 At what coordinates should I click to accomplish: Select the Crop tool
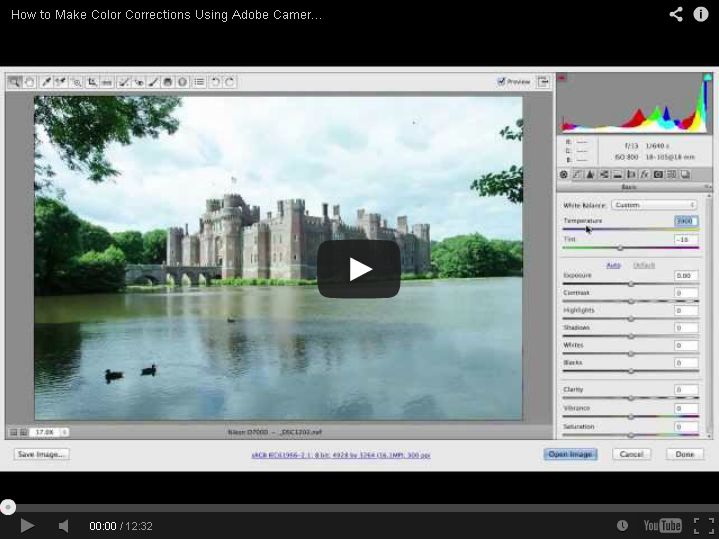coord(92,82)
